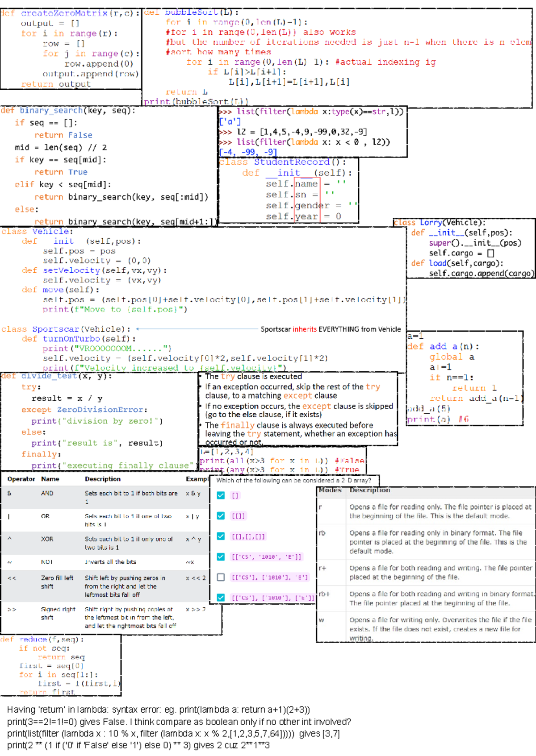Uncheck the '[[]]' option checkbox
This screenshot has height=756, width=536.
click(221, 516)
